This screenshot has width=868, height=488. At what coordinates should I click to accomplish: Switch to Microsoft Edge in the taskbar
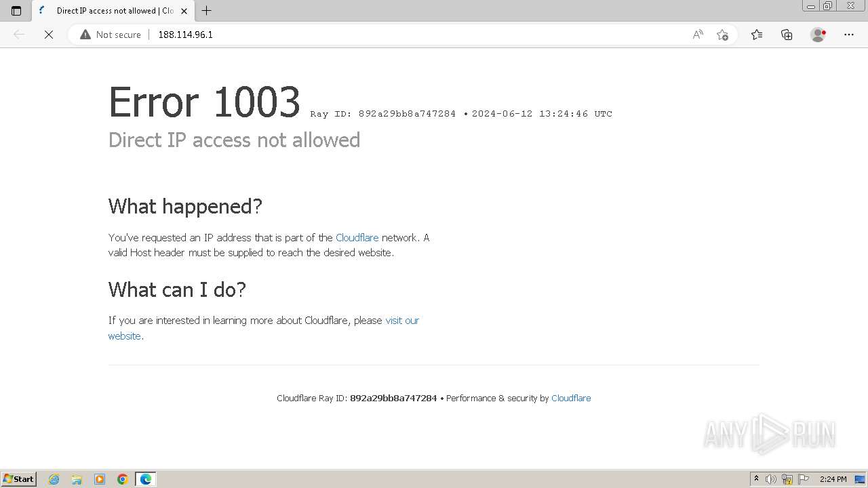pyautogui.click(x=146, y=479)
